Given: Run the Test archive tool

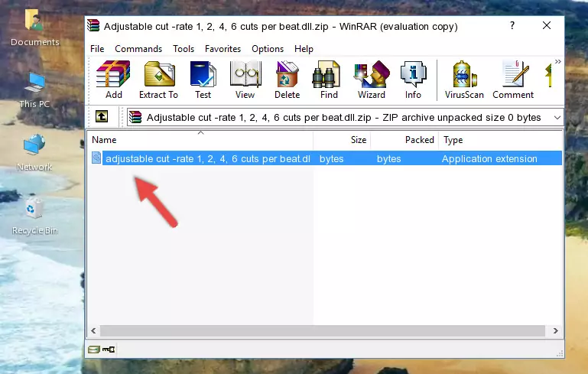Looking at the screenshot, I should (203, 80).
